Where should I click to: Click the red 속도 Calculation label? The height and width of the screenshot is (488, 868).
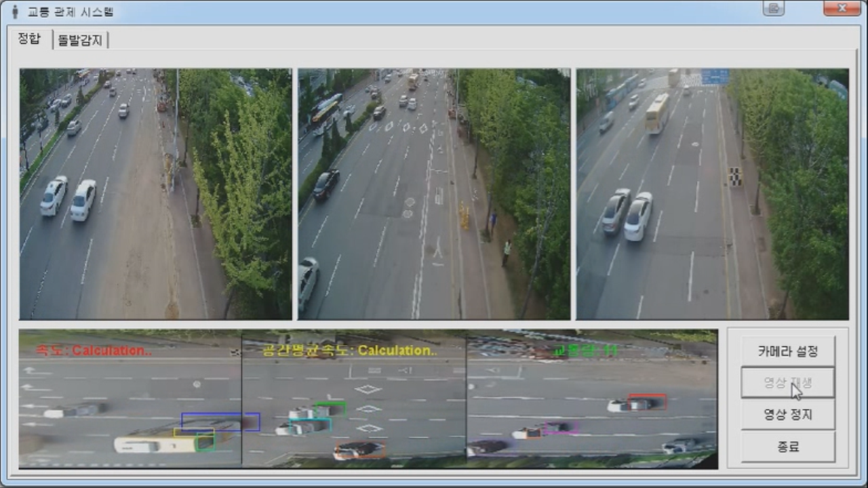pyautogui.click(x=94, y=350)
